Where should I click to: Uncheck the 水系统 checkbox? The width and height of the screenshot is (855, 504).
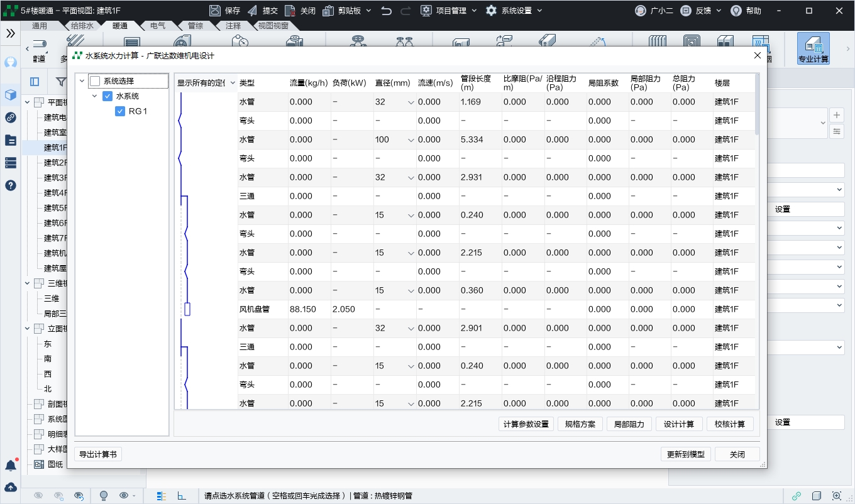(108, 96)
